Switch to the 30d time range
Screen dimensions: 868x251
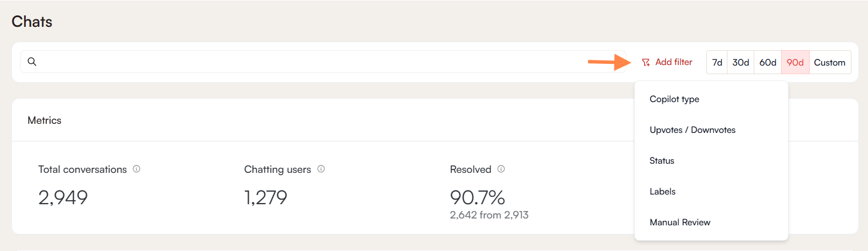(741, 62)
